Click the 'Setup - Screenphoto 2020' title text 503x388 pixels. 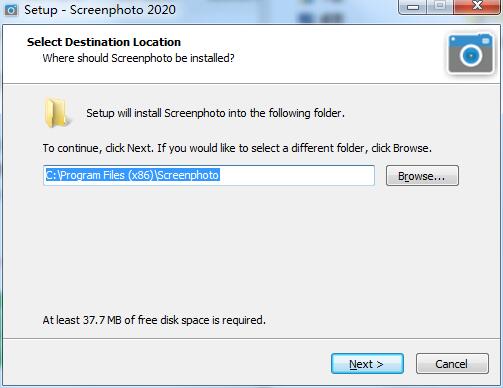pos(100,10)
